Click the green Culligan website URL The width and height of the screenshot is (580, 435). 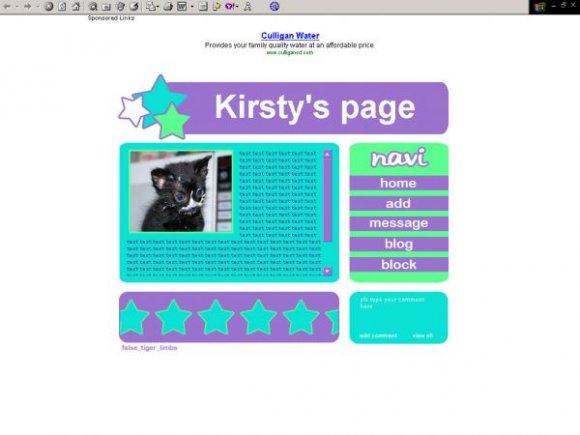[290, 53]
